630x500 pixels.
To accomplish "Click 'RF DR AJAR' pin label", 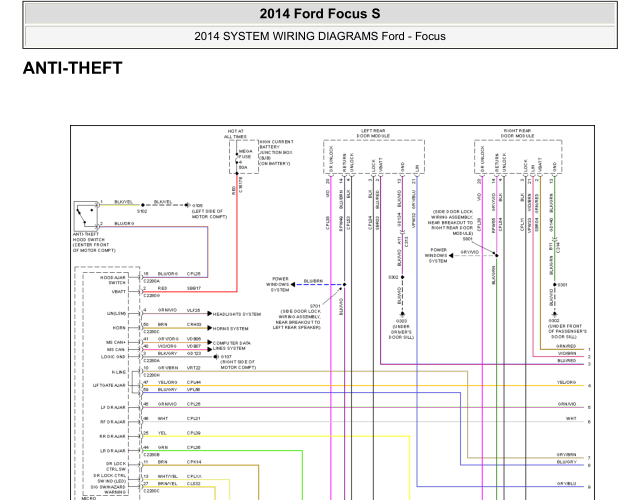I will tap(113, 422).
